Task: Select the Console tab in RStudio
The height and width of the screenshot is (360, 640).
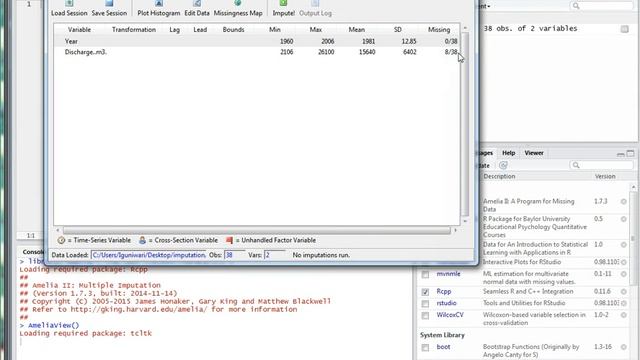Action: pos(32,252)
